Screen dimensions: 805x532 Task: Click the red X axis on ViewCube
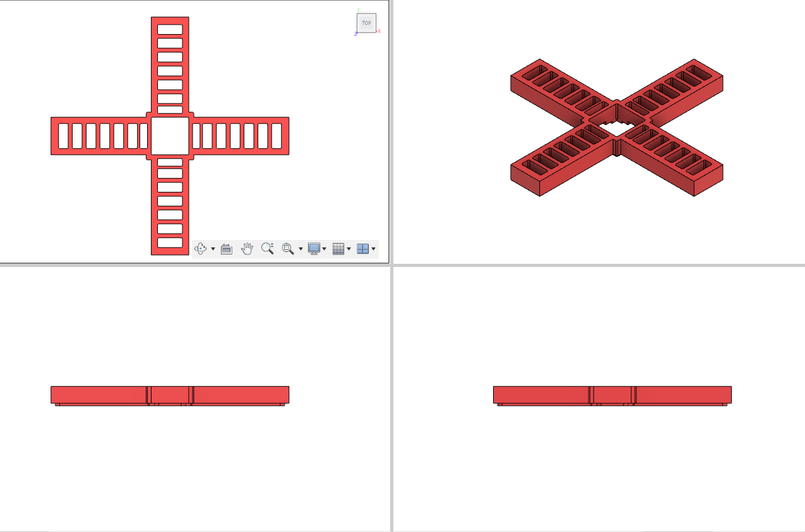(x=379, y=30)
